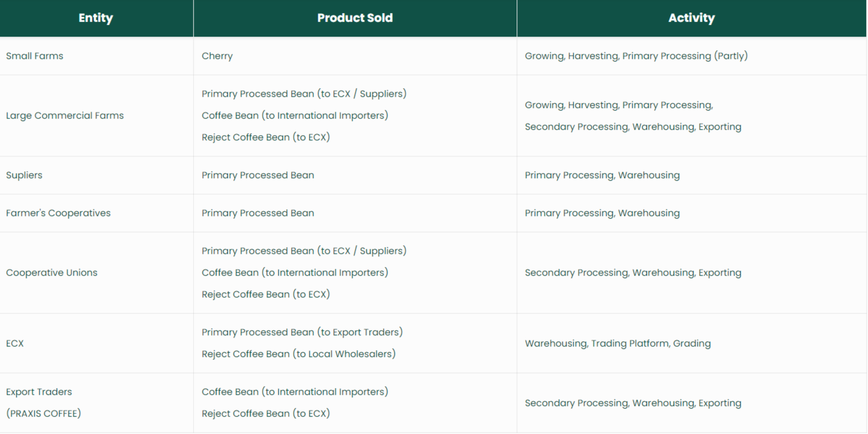Click the Cherry product cell
This screenshot has height=434, width=868.
point(217,56)
